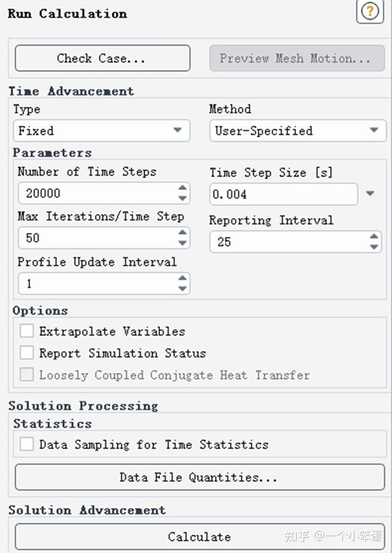Click the Time Step Size input field

click(x=283, y=194)
